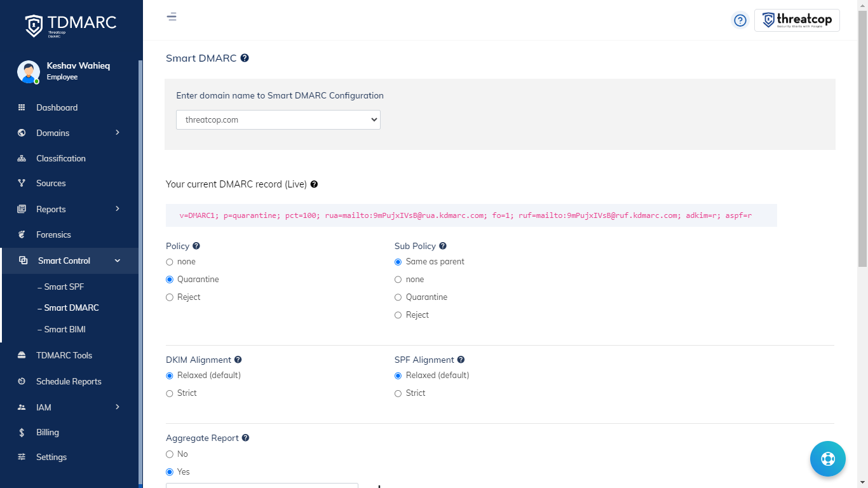Select Policy 'Quarantine' radio button
The image size is (868, 488).
coord(170,280)
